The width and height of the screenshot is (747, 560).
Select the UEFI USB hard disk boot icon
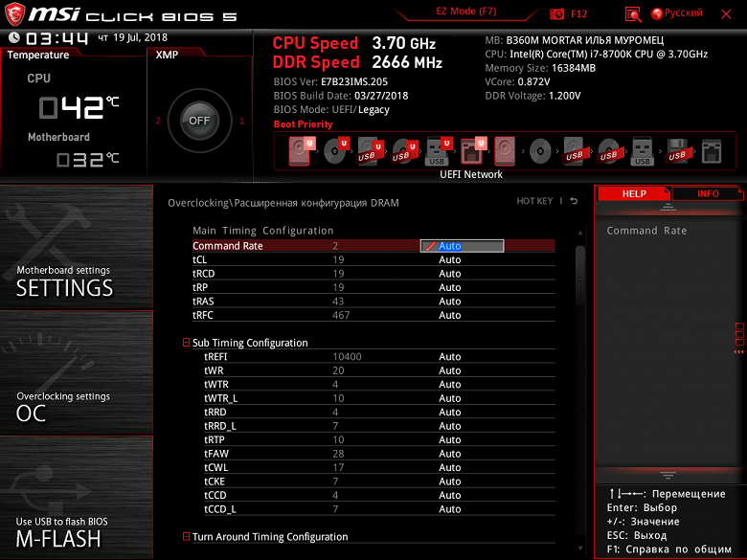(371, 151)
